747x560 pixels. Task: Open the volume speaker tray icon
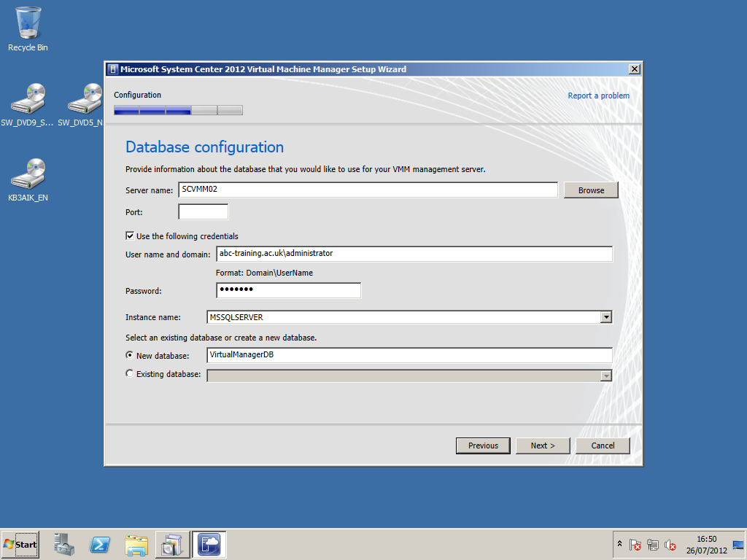(670, 544)
